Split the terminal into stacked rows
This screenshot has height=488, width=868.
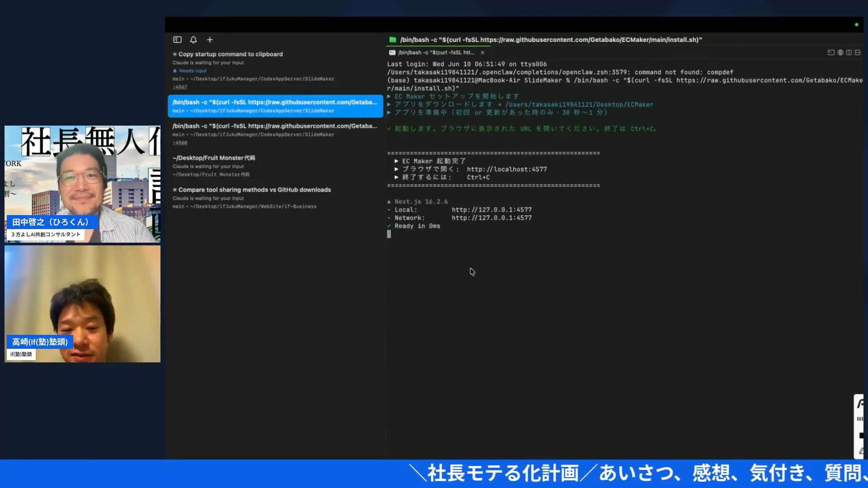pos(858,52)
